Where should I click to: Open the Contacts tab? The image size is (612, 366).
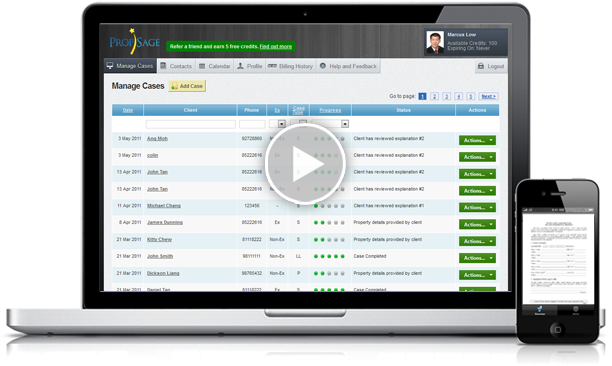[x=176, y=66]
